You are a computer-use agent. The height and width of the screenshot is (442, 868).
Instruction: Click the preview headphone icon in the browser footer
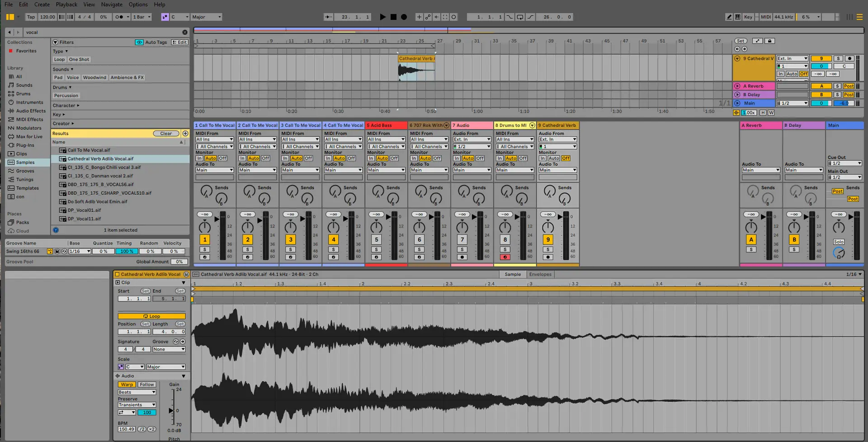pyautogui.click(x=56, y=230)
